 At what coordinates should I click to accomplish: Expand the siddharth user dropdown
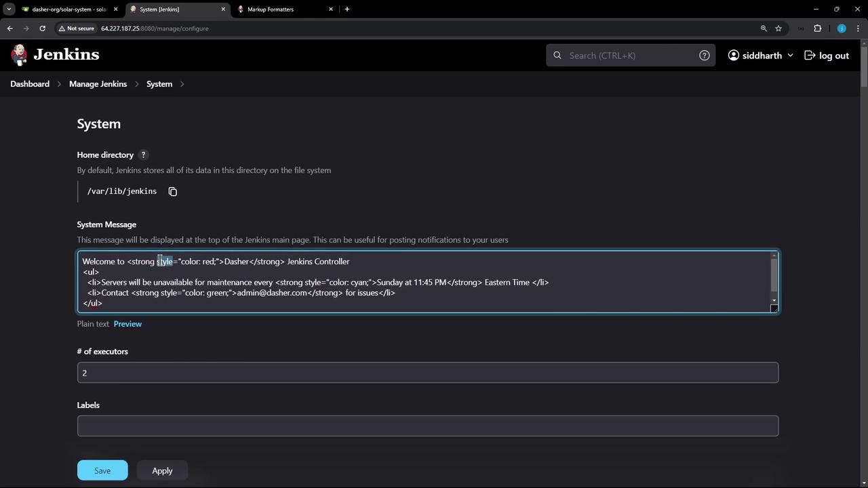(790, 56)
